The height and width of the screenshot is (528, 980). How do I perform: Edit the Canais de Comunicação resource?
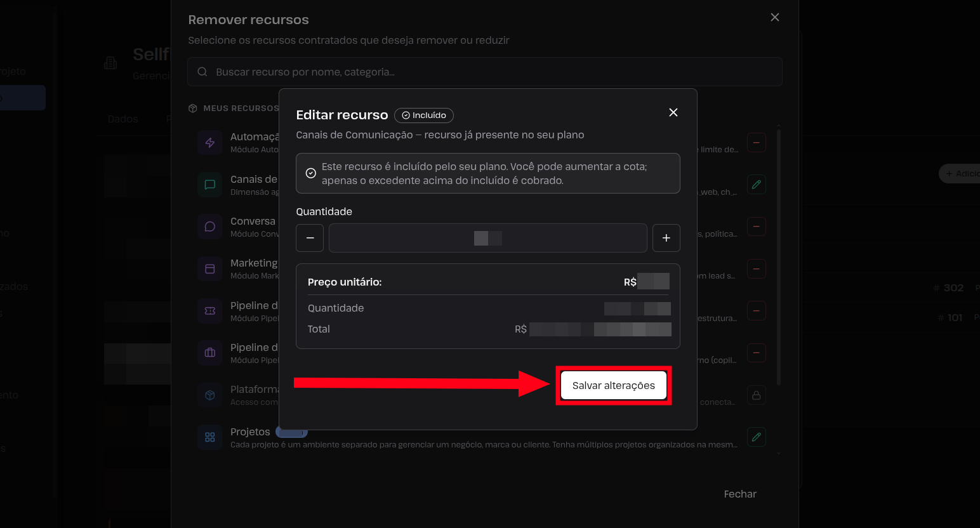[x=756, y=185]
